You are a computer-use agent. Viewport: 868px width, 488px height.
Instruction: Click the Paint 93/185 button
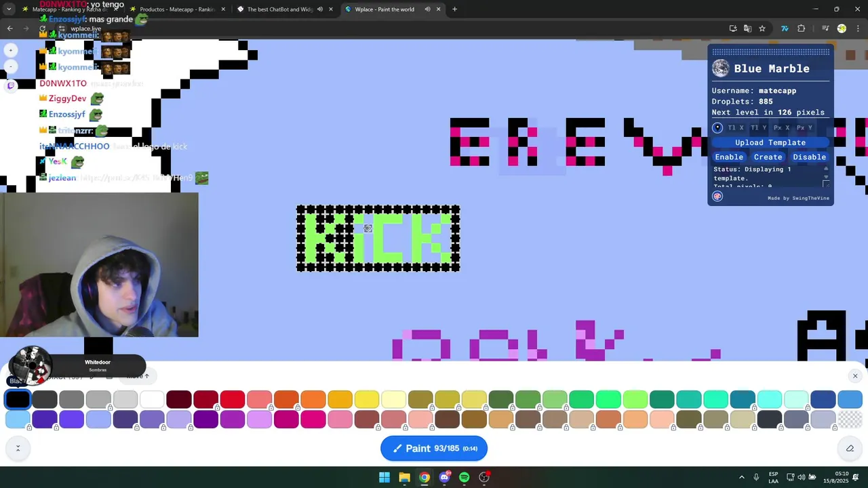click(x=434, y=448)
